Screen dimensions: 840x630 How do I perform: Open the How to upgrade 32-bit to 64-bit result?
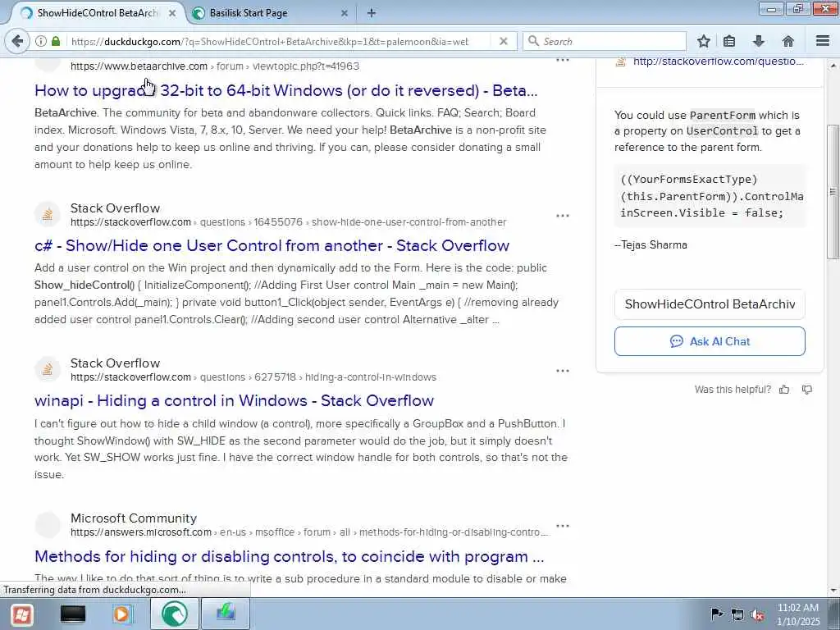[x=285, y=90]
